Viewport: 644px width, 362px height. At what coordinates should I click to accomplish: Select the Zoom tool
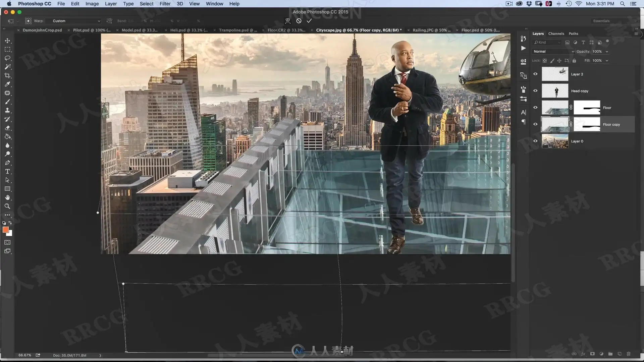click(x=7, y=206)
